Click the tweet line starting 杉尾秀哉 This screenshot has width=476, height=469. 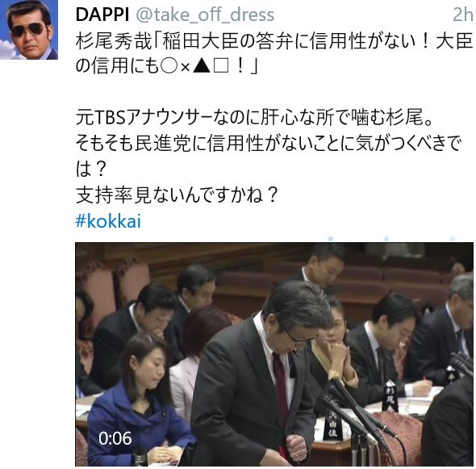coord(274,41)
